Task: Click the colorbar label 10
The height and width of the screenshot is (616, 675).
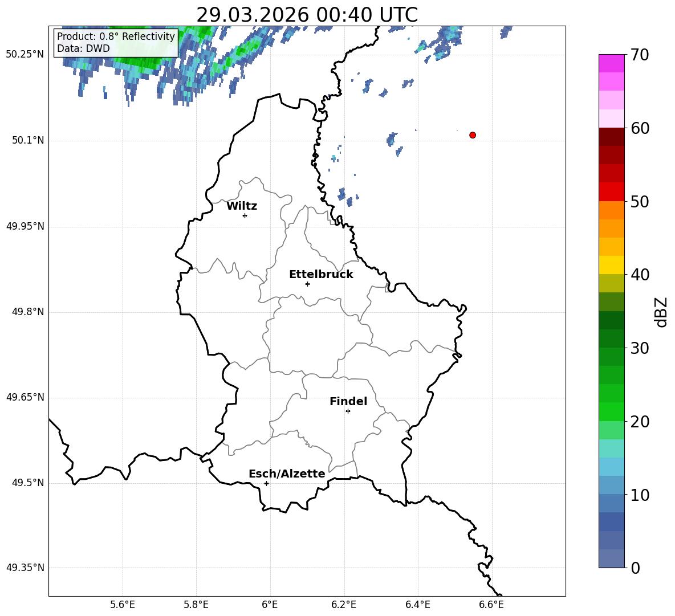Action: [x=640, y=495]
